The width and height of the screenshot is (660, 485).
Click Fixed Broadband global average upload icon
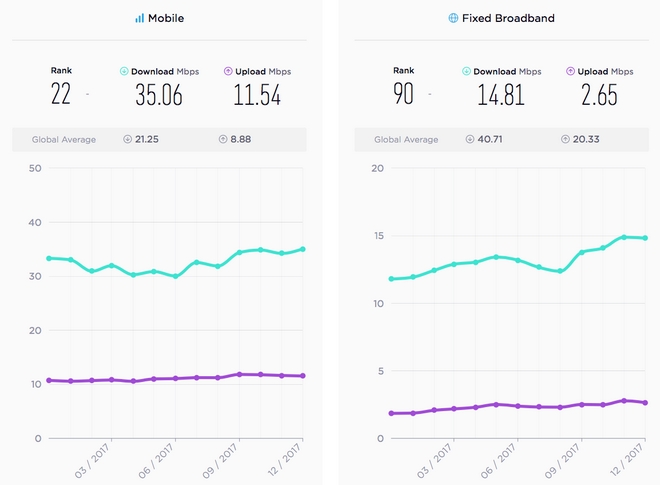[565, 139]
